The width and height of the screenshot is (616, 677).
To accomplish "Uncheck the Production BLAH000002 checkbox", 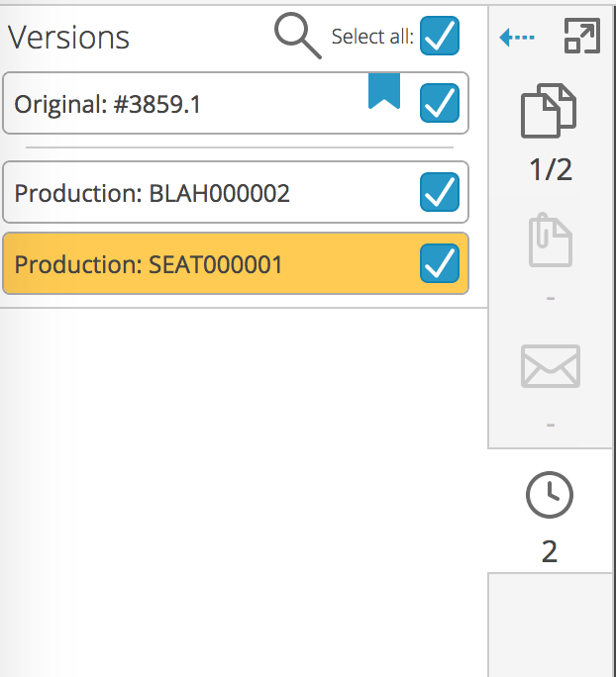I will 440,192.
